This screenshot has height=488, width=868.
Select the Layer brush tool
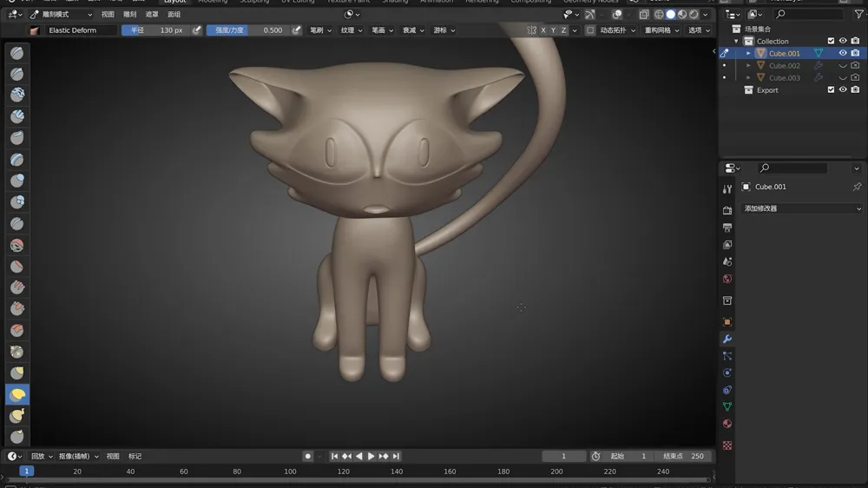17,160
